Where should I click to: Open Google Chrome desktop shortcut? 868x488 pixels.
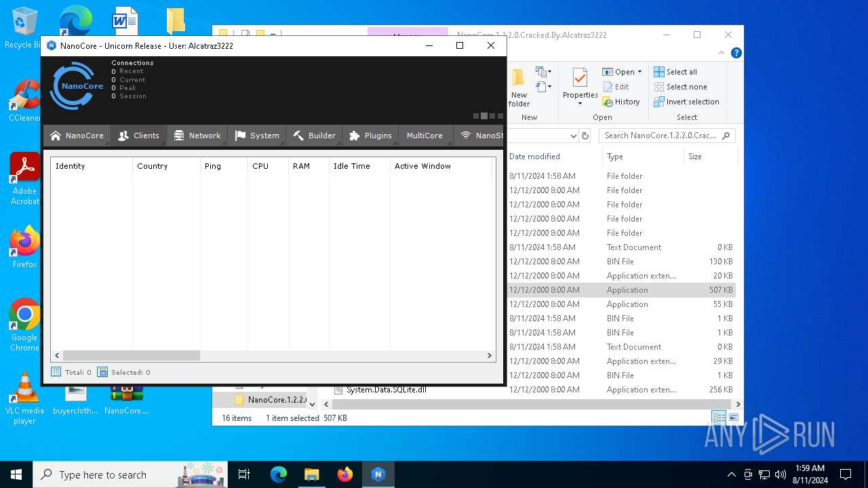point(24,325)
